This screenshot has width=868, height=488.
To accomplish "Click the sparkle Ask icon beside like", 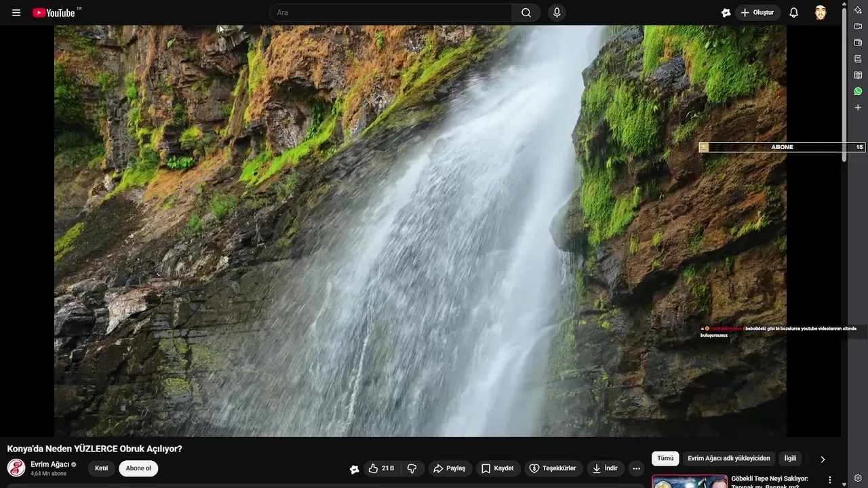I will [354, 469].
